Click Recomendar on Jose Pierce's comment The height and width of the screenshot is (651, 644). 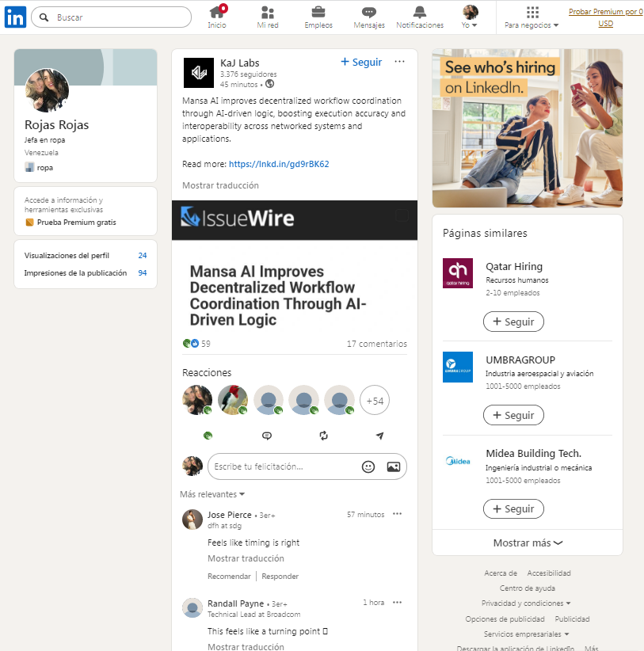[x=229, y=577]
